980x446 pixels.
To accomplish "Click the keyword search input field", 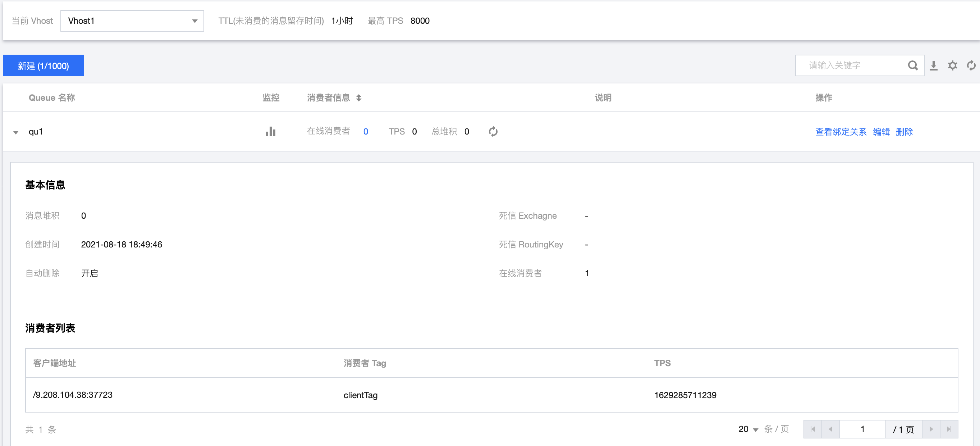I will [x=848, y=65].
